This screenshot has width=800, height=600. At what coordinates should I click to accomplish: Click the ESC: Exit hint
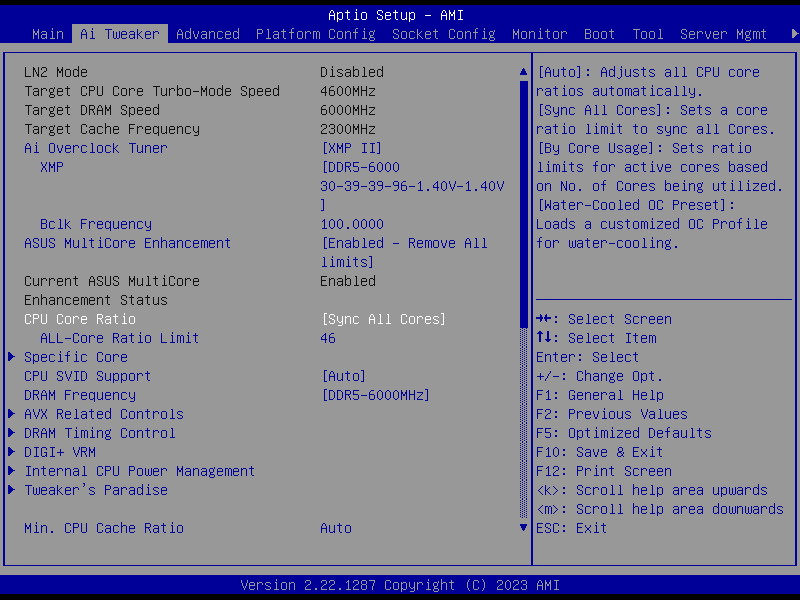(x=571, y=528)
